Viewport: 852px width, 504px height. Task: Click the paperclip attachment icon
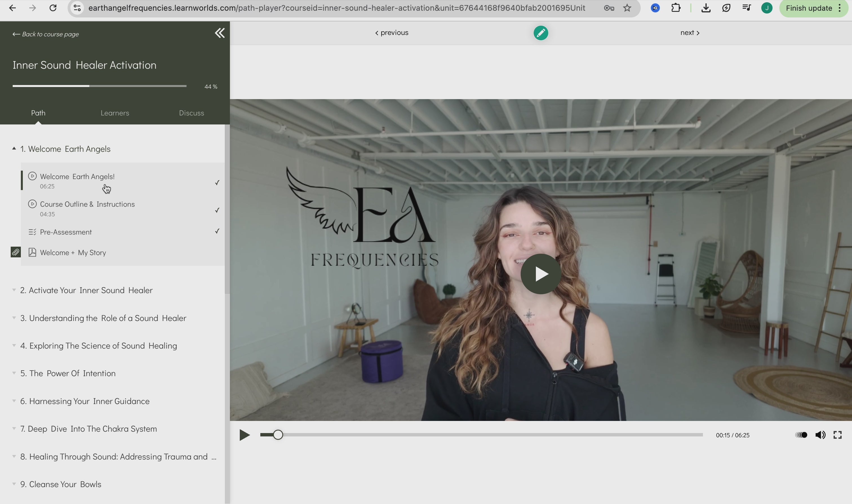coord(15,252)
